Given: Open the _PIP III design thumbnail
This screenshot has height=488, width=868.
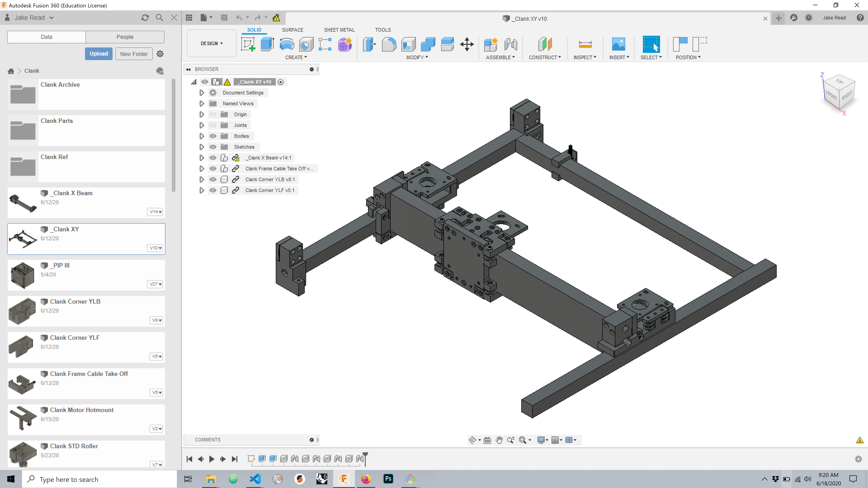Looking at the screenshot, I should click(23, 275).
